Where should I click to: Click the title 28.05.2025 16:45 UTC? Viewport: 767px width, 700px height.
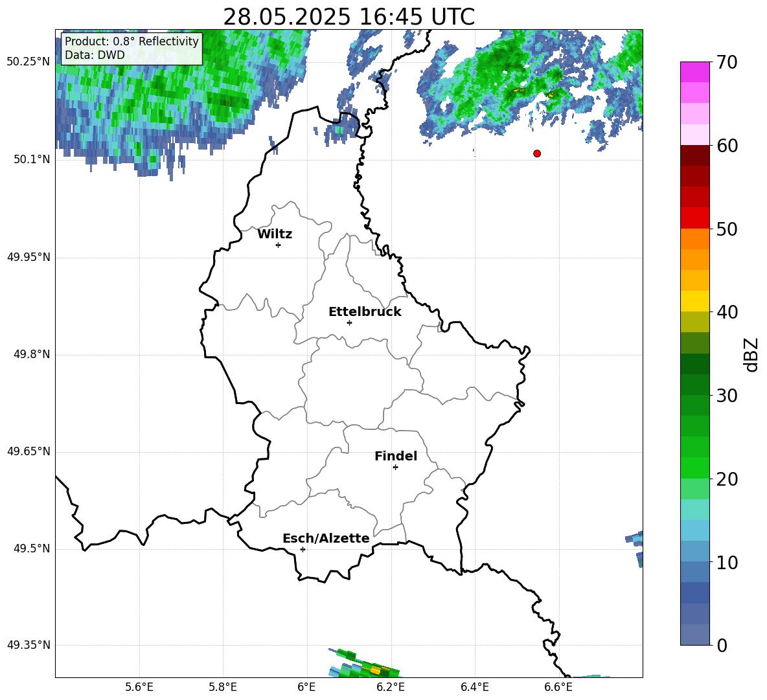(349, 17)
